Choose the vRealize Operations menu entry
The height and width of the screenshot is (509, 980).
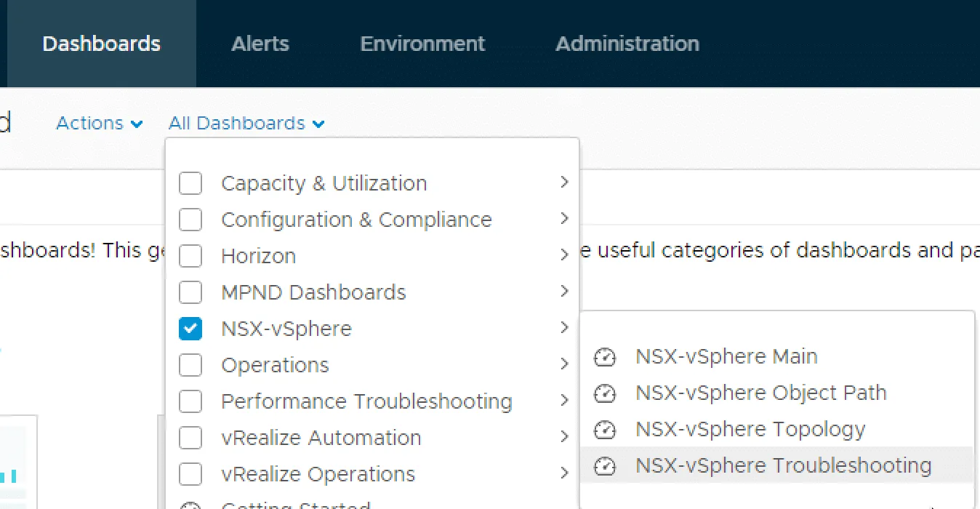coord(318,474)
